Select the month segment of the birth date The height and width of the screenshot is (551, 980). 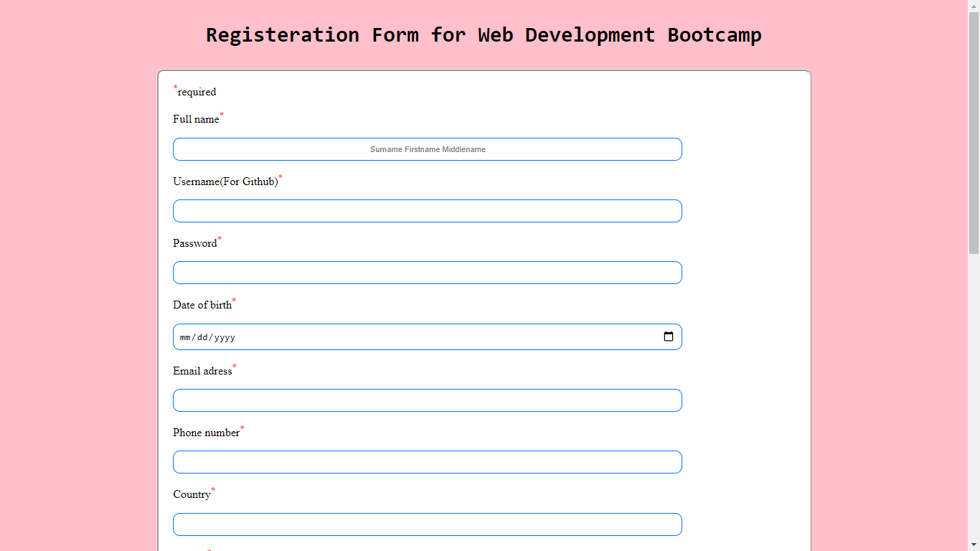tap(186, 337)
